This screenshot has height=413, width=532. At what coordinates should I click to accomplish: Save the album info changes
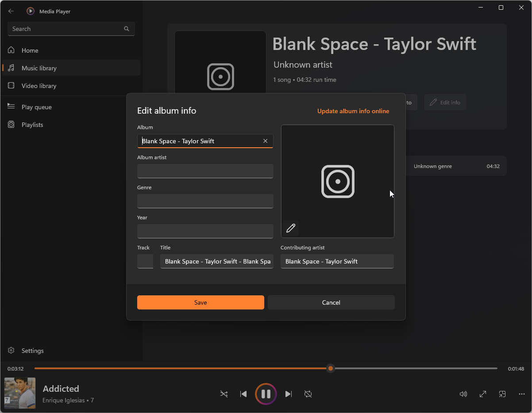coord(200,302)
